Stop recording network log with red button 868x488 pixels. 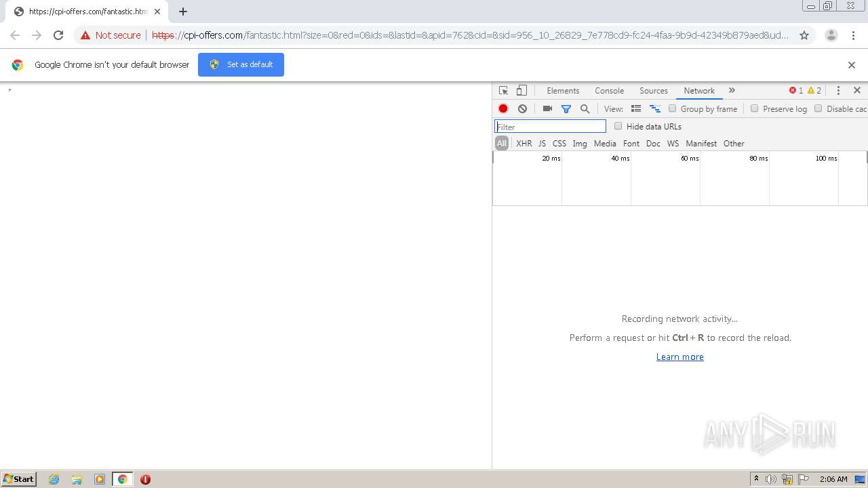coord(503,108)
